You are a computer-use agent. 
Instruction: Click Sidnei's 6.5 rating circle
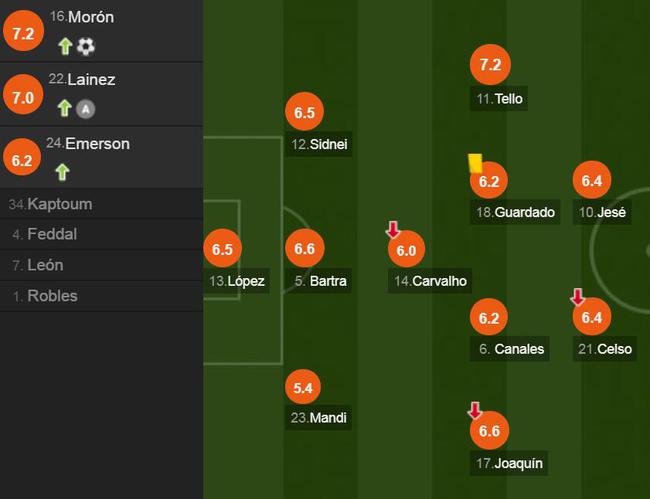(304, 112)
